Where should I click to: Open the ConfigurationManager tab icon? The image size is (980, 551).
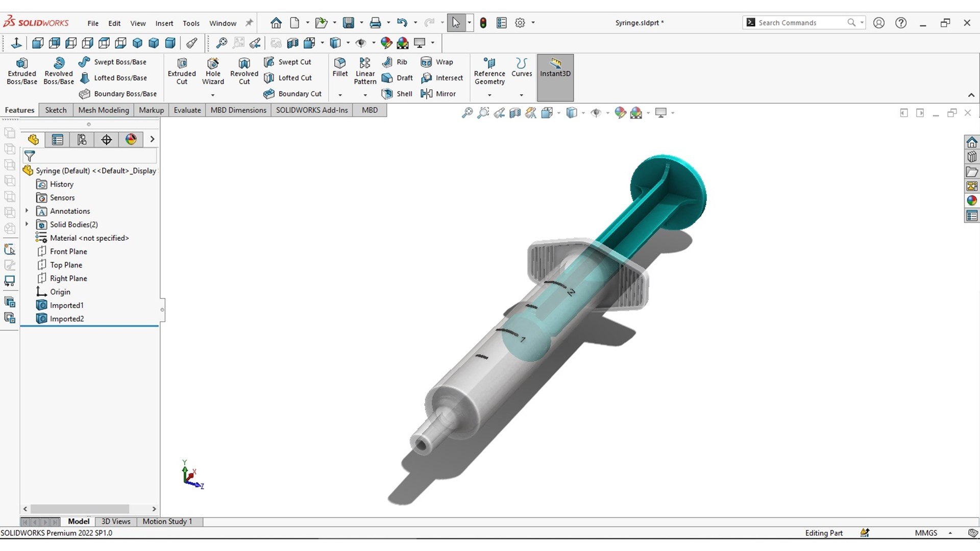click(x=82, y=139)
